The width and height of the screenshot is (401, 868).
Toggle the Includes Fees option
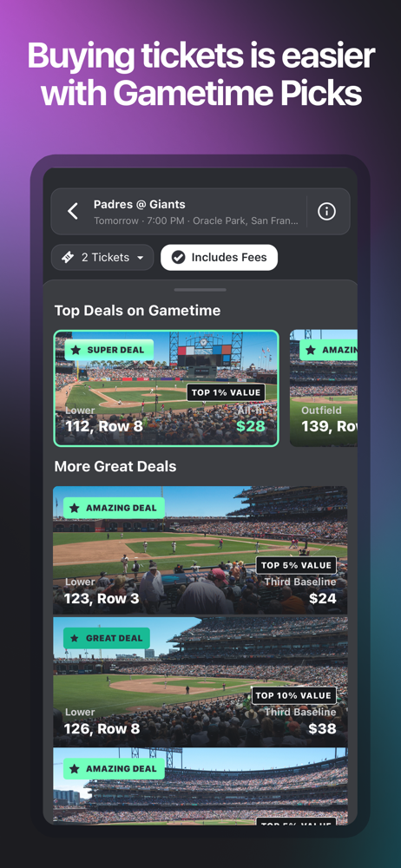[x=219, y=258]
